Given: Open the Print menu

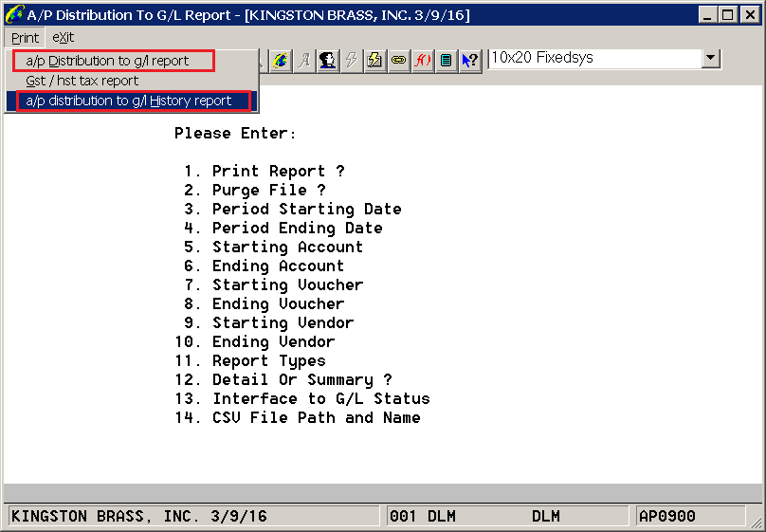Looking at the screenshot, I should (25, 38).
